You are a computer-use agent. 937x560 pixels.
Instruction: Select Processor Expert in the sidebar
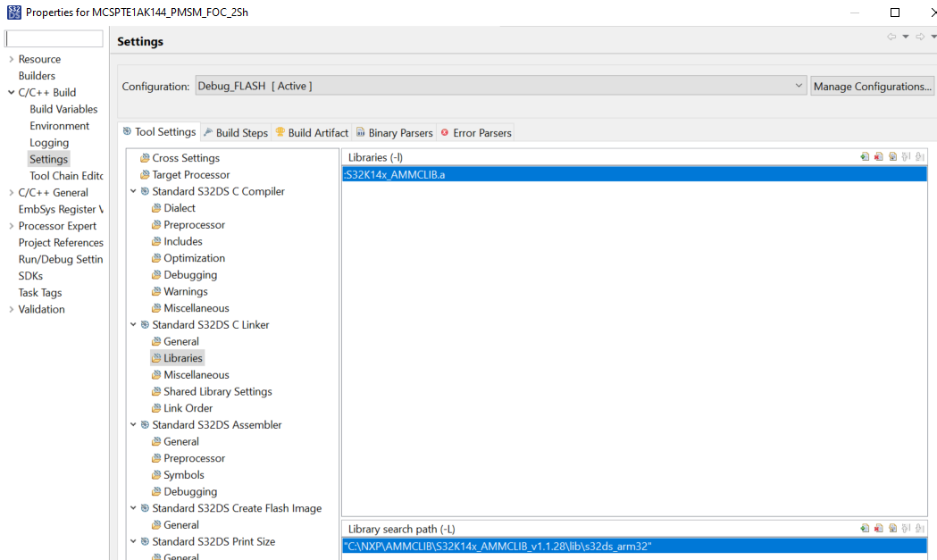(x=57, y=225)
